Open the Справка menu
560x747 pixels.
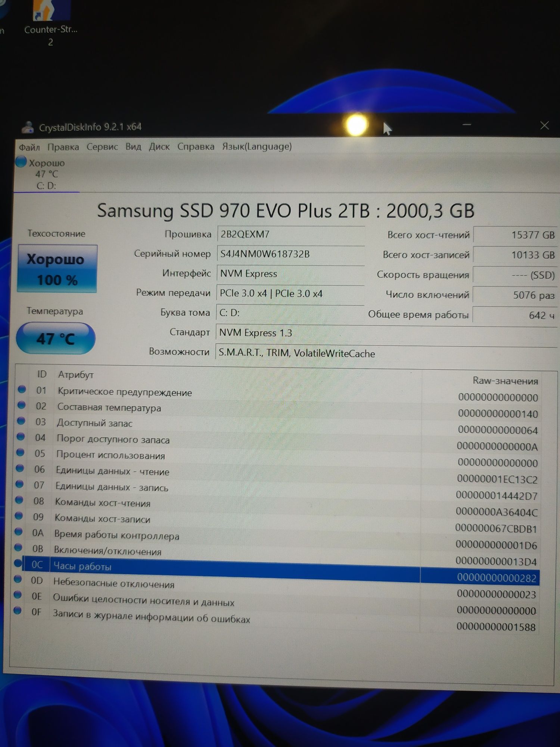coord(196,146)
